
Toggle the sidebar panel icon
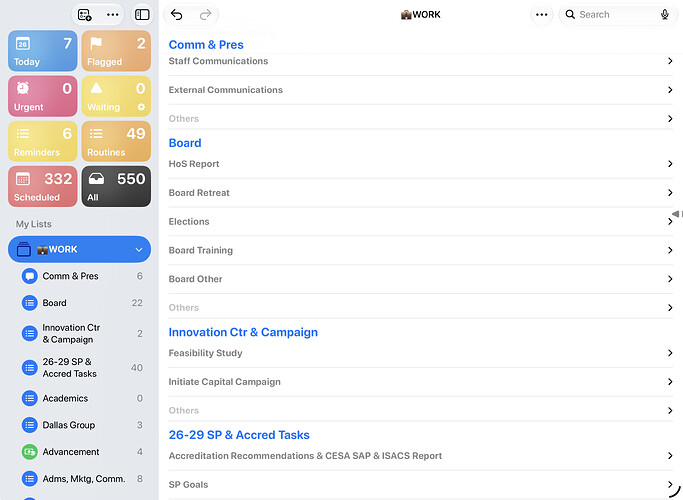(x=142, y=15)
